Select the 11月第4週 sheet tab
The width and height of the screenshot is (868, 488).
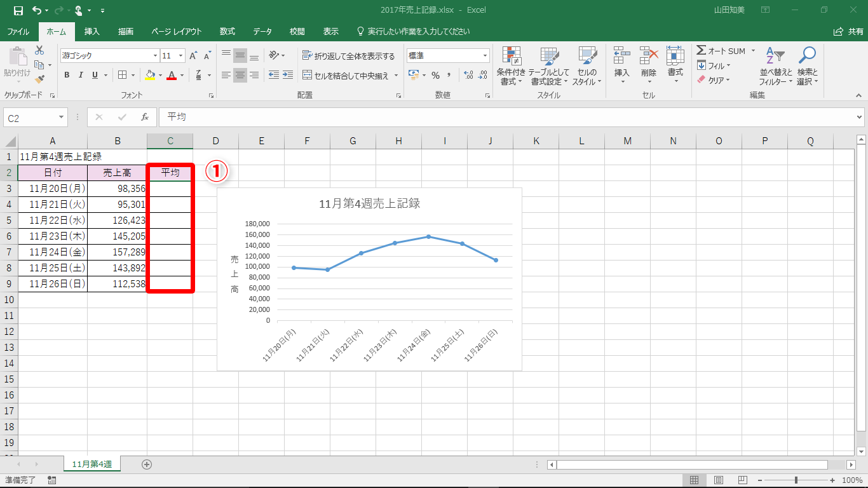(x=92, y=464)
